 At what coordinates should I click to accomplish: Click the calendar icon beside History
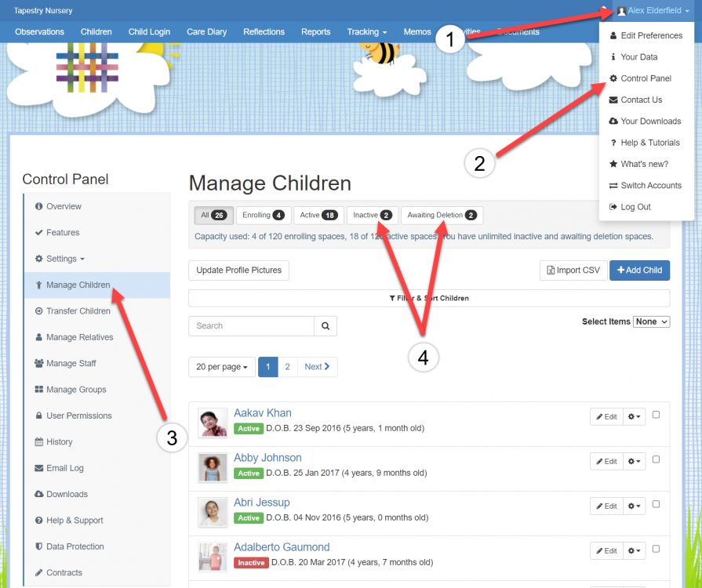click(39, 441)
